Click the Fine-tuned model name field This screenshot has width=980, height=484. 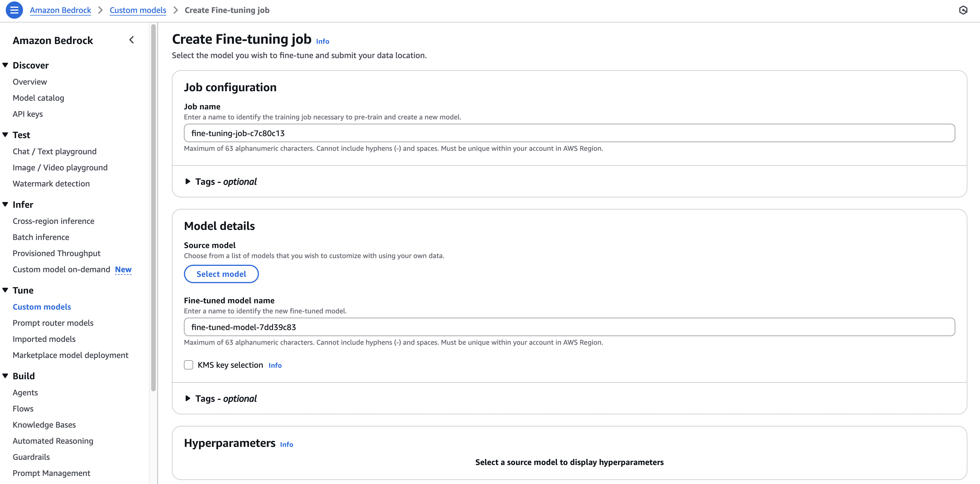pos(569,327)
